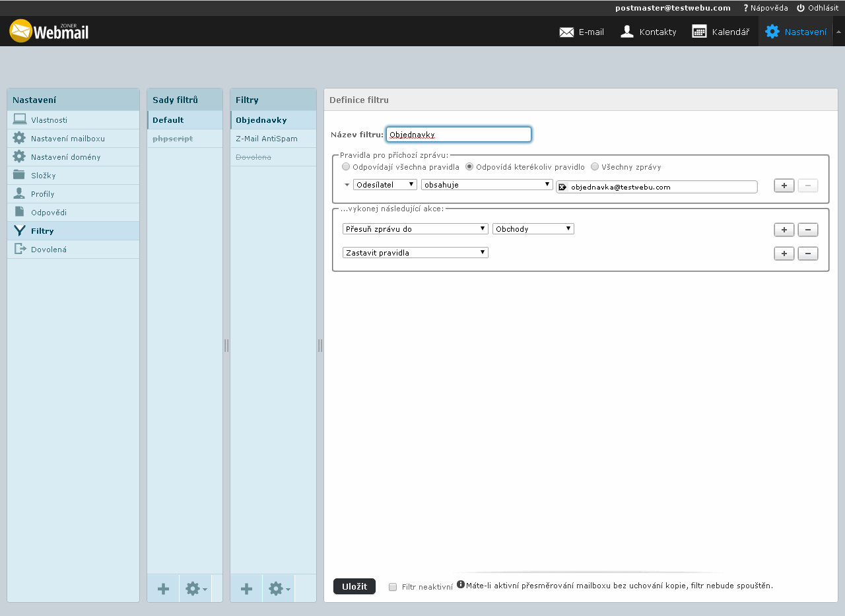
Task: Open Kalendář via calendar icon
Action: [x=699, y=32]
